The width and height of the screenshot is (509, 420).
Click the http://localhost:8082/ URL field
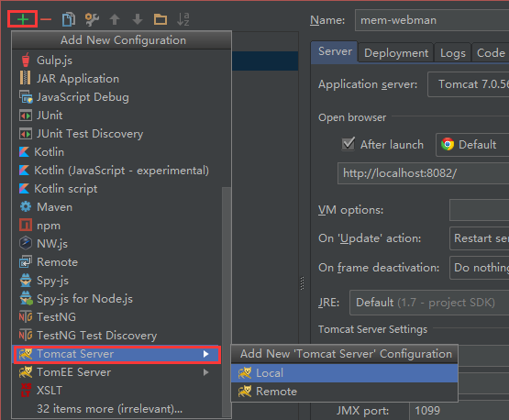(424, 173)
